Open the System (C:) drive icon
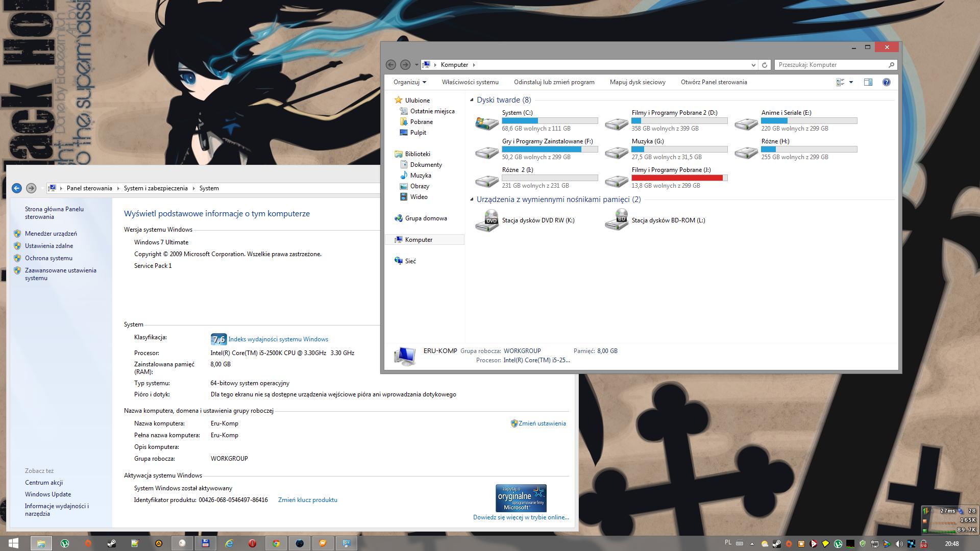Viewport: 980px width, 551px height. [x=486, y=122]
